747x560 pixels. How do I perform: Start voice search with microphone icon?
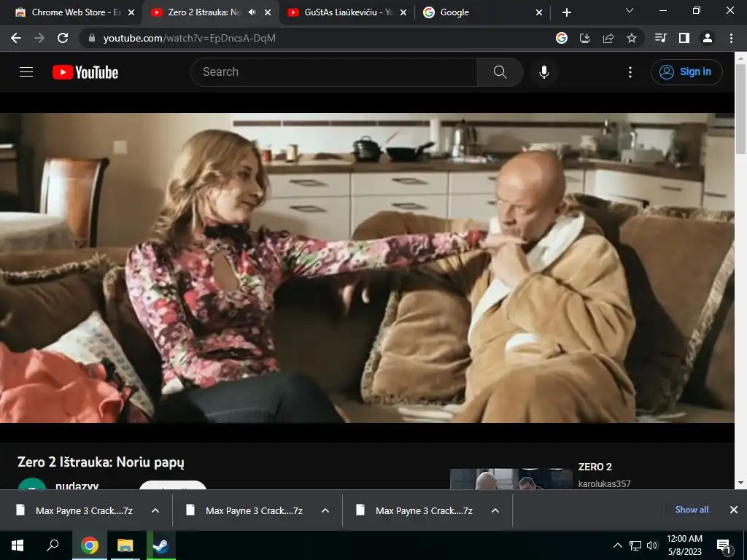[543, 72]
